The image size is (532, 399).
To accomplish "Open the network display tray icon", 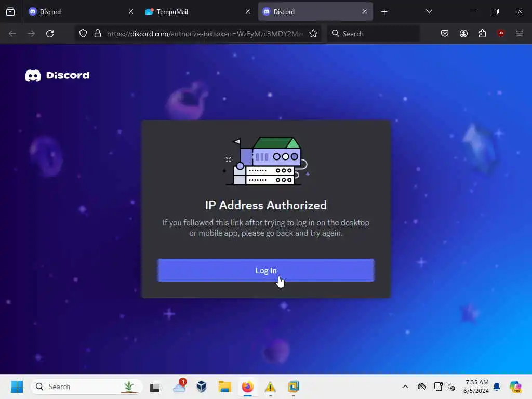I will [x=438, y=387].
